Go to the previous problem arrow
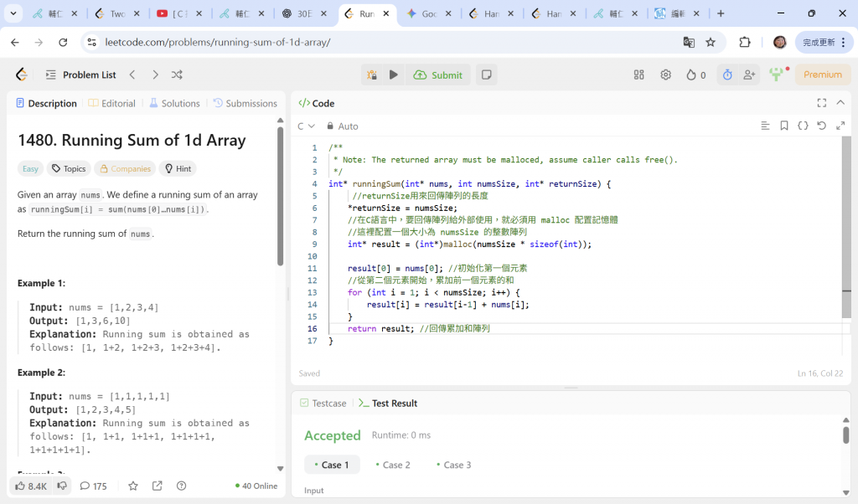Viewport: 858px width, 504px height. point(132,75)
